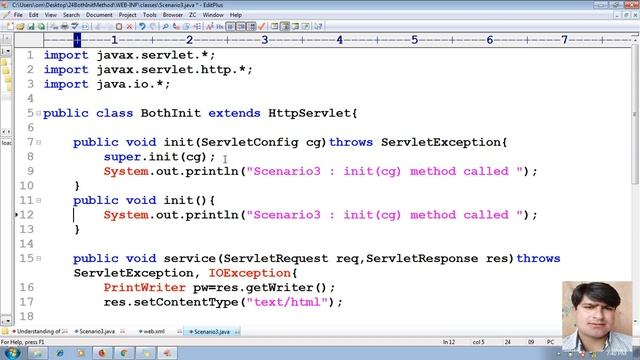
Task: Click the Open file toolbar icon
Action: coord(20,26)
